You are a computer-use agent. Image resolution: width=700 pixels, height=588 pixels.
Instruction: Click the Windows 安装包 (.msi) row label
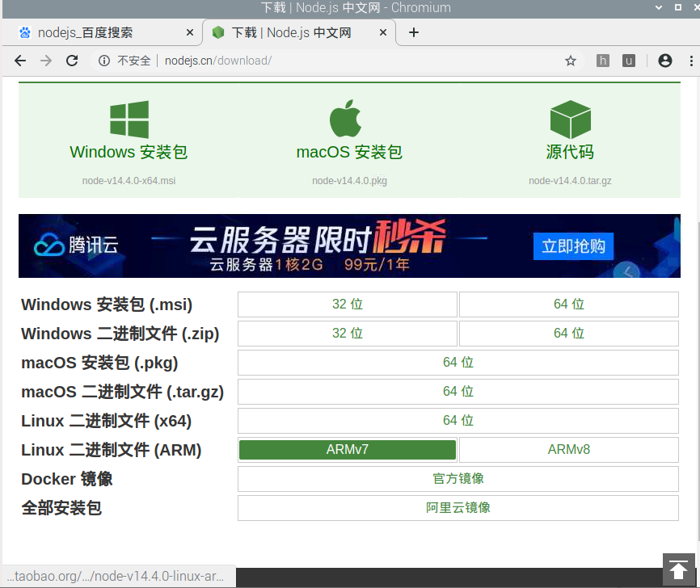107,304
